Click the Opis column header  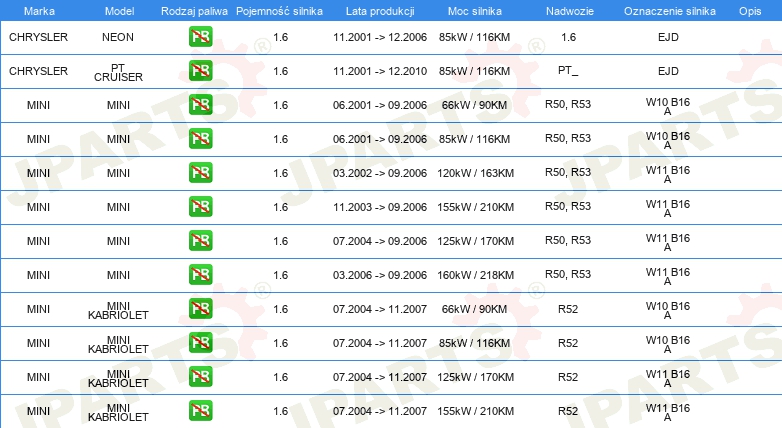(750, 11)
